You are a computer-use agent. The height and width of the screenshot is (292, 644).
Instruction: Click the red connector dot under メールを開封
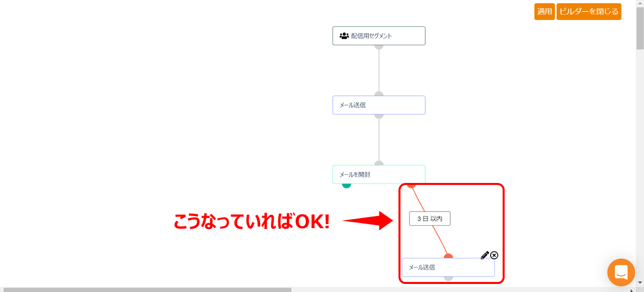click(x=412, y=184)
